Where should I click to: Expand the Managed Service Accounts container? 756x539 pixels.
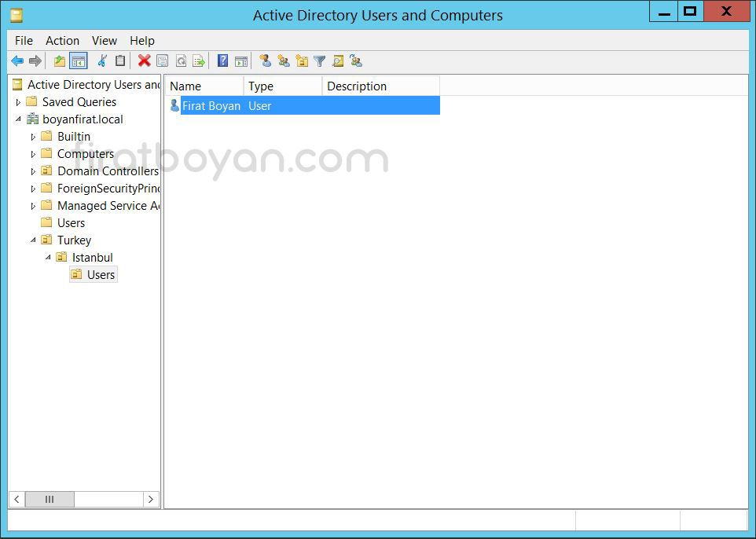click(x=33, y=207)
